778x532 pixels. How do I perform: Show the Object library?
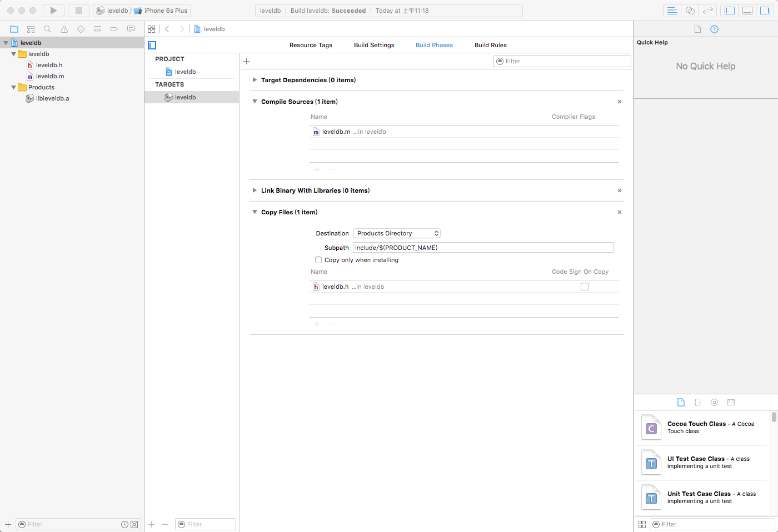pos(714,402)
